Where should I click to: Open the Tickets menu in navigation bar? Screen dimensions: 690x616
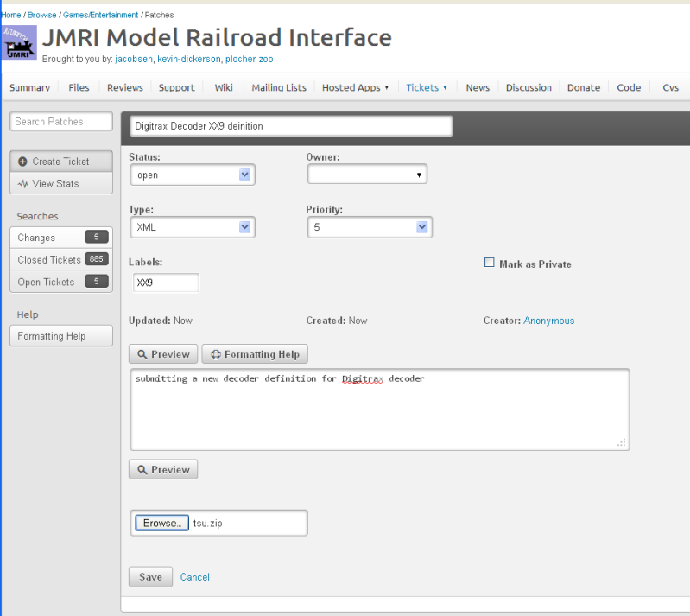pyautogui.click(x=427, y=87)
